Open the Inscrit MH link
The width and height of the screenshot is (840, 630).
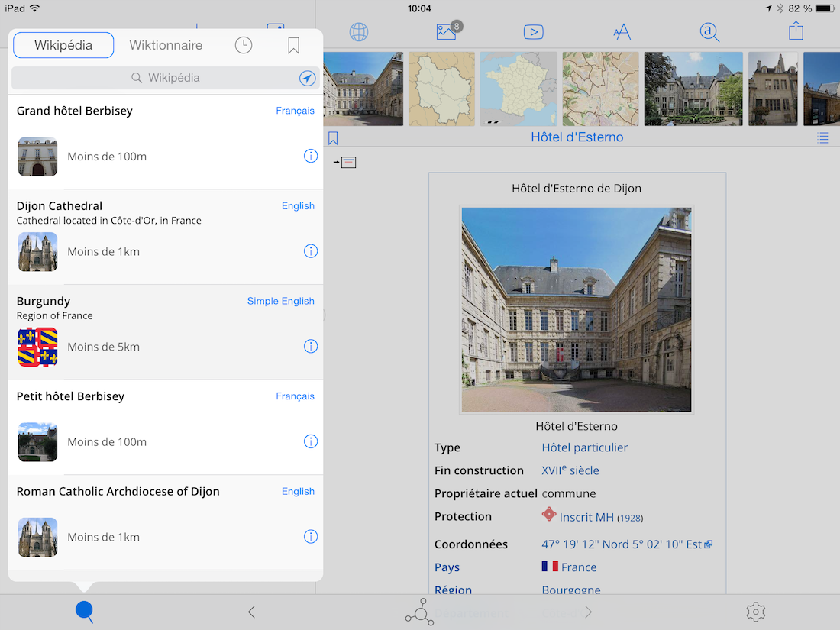586,517
